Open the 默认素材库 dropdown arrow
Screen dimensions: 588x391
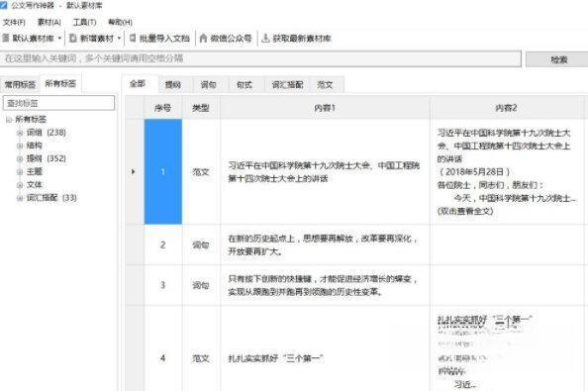59,39
